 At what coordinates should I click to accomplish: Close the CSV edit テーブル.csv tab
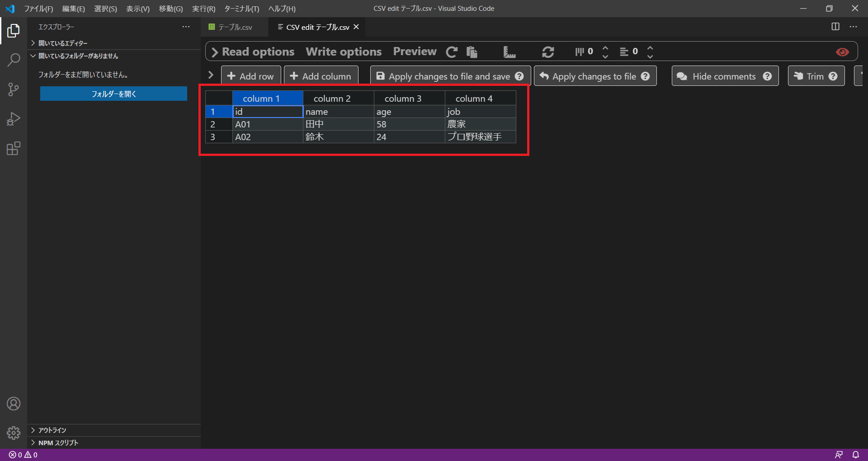pos(356,27)
